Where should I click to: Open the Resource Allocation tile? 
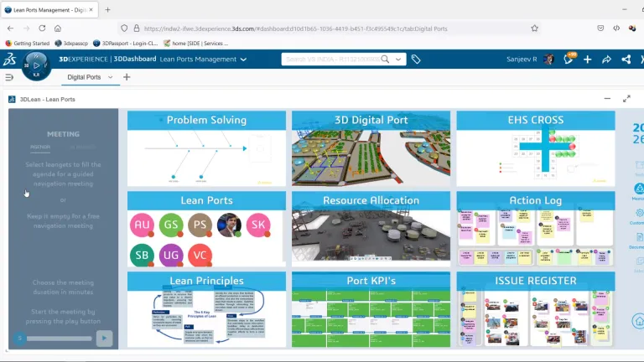[x=371, y=229]
